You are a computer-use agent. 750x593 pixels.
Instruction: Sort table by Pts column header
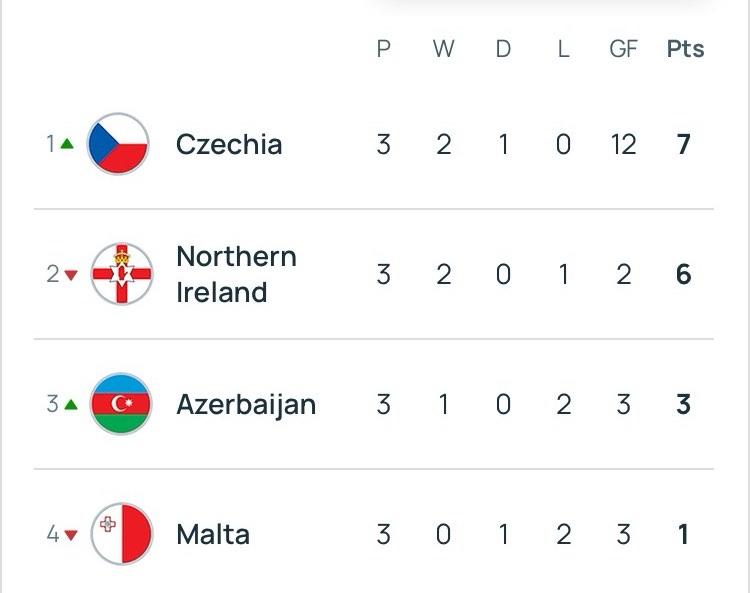point(685,49)
